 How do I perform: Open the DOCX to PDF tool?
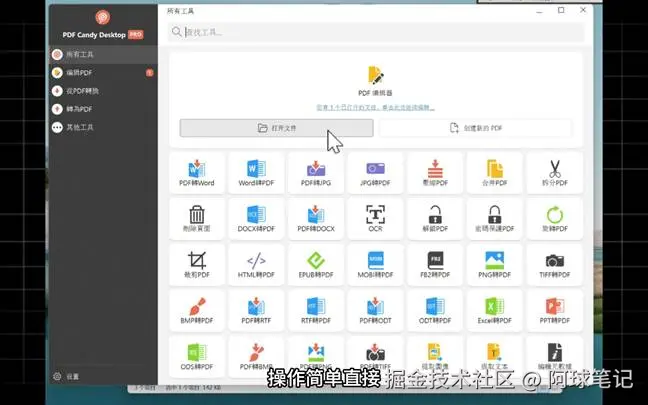[x=256, y=219]
